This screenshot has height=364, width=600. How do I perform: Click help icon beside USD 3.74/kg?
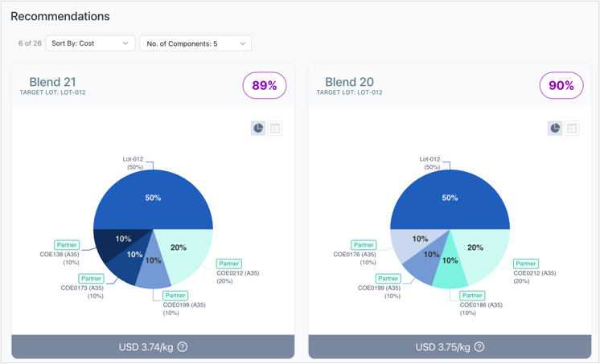pyautogui.click(x=183, y=347)
